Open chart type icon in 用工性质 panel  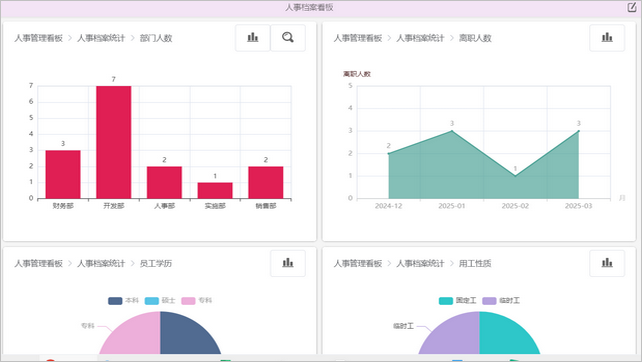(x=607, y=263)
